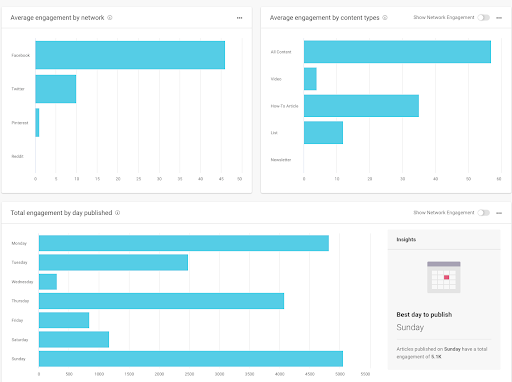
Task: Click the Best day to publish heading
Action: pyautogui.click(x=424, y=314)
